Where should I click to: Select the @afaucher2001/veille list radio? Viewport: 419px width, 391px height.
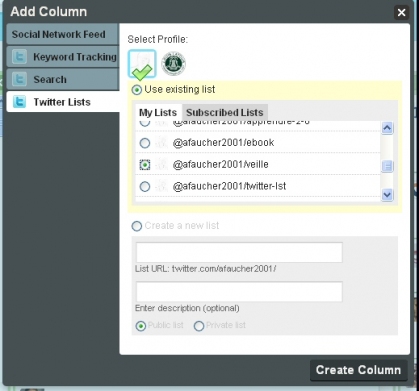coord(145,165)
